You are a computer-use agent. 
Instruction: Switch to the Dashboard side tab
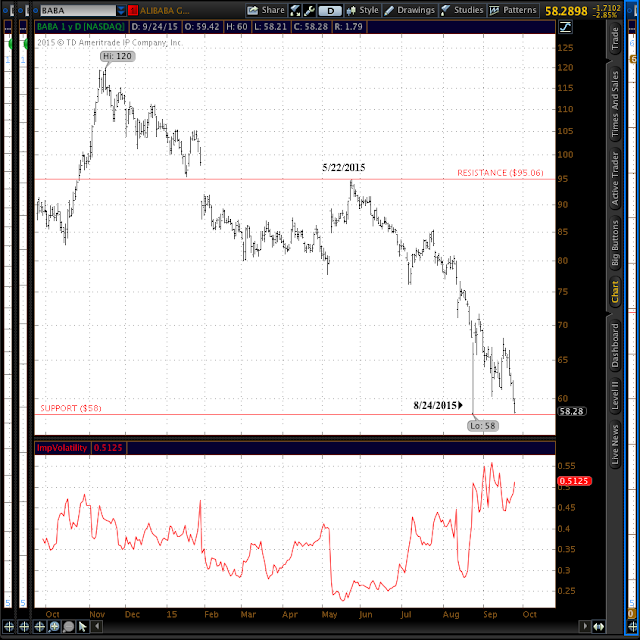(615, 345)
